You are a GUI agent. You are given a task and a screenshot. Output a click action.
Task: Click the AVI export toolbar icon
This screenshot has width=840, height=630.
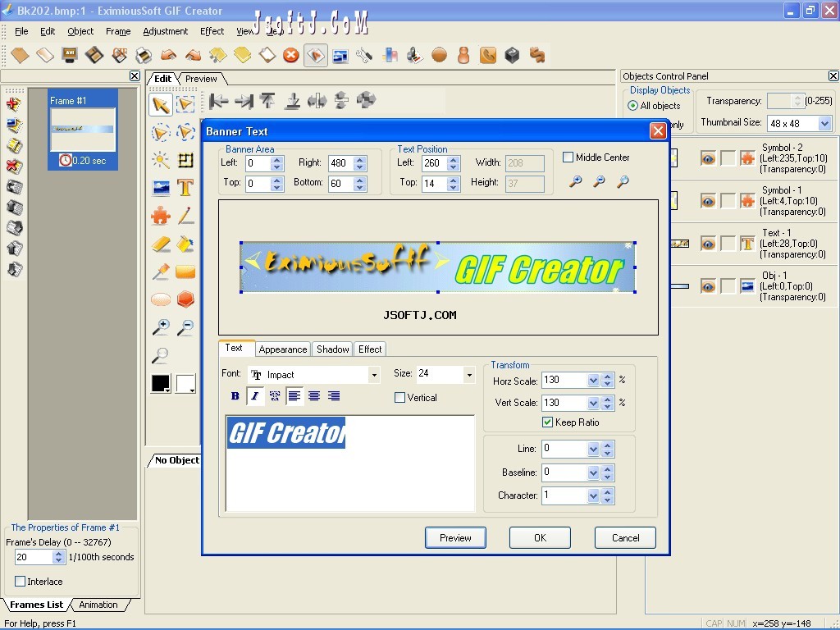pyautogui.click(x=70, y=55)
